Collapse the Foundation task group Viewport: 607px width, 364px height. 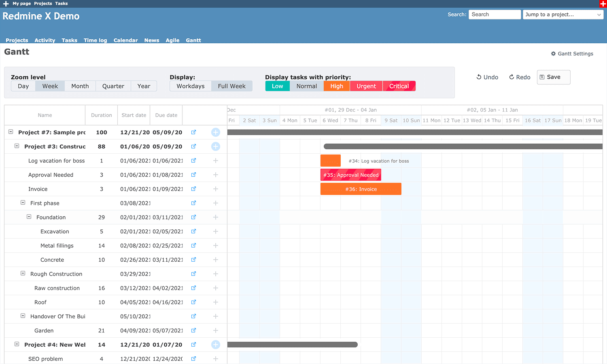click(29, 216)
